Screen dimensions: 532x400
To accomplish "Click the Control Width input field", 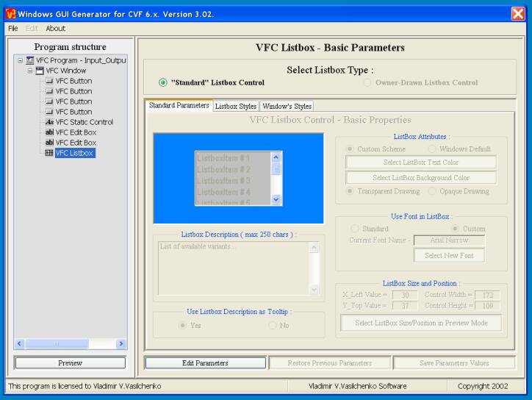I will click(x=488, y=295).
